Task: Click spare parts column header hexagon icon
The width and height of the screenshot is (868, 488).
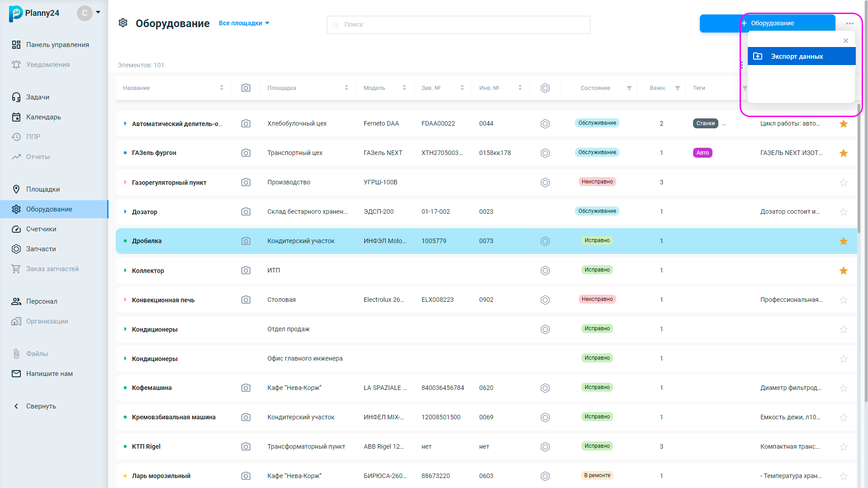Action: point(545,88)
